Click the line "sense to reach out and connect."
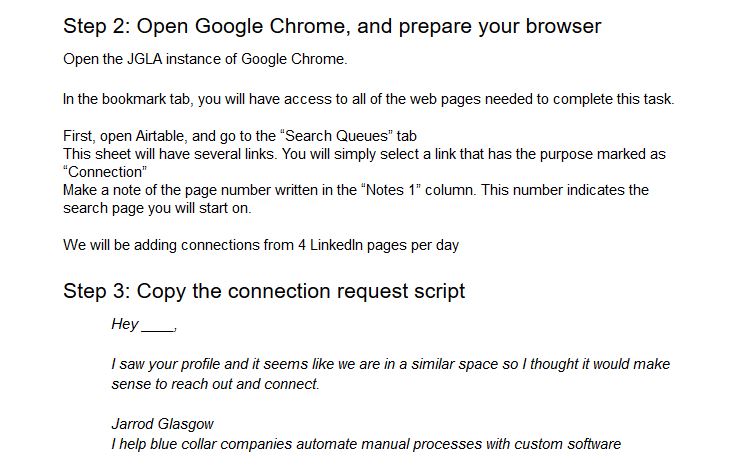Image resolution: width=732 pixels, height=473 pixels. pos(215,383)
